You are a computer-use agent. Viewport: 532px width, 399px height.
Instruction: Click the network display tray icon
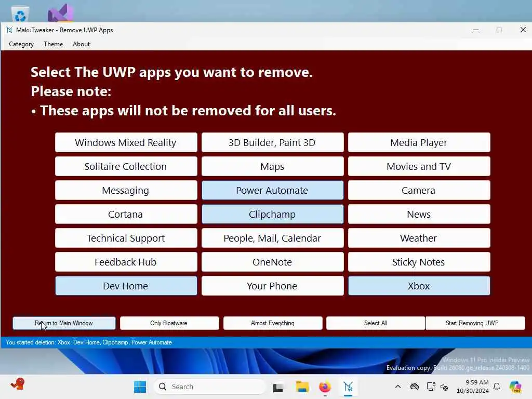pyautogui.click(x=431, y=387)
